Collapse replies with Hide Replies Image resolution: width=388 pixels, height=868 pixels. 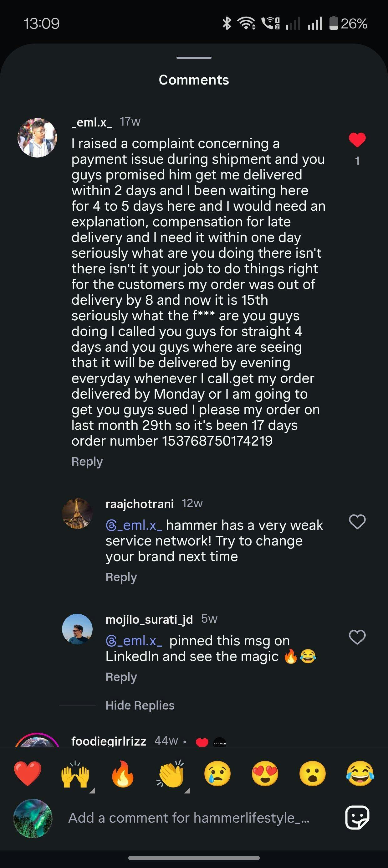click(x=140, y=705)
